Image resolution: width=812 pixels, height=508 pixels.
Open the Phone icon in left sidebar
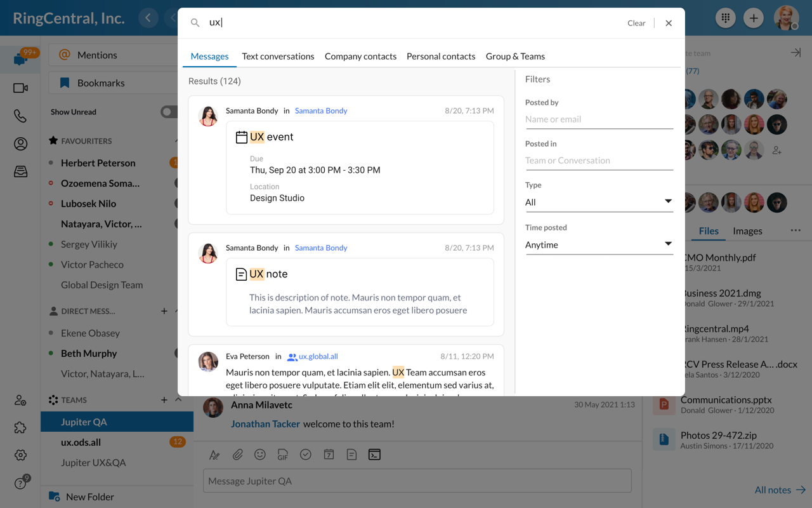click(20, 116)
